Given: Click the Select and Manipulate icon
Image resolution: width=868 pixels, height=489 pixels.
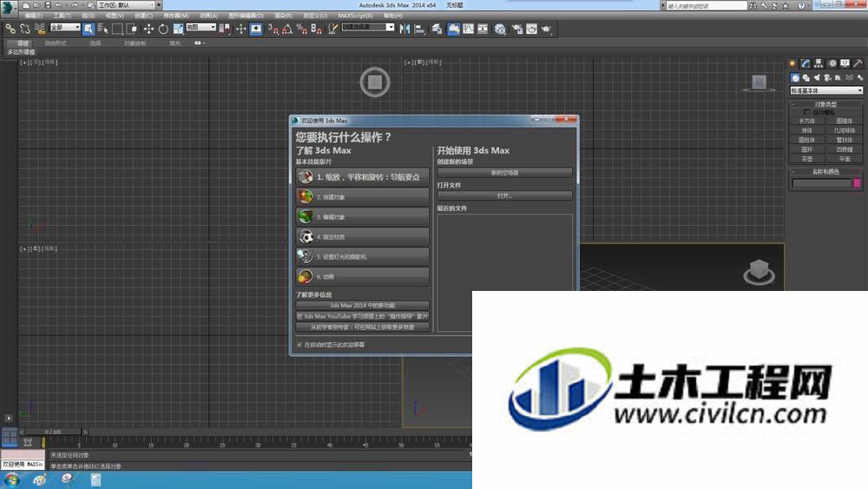Looking at the screenshot, I should [240, 29].
